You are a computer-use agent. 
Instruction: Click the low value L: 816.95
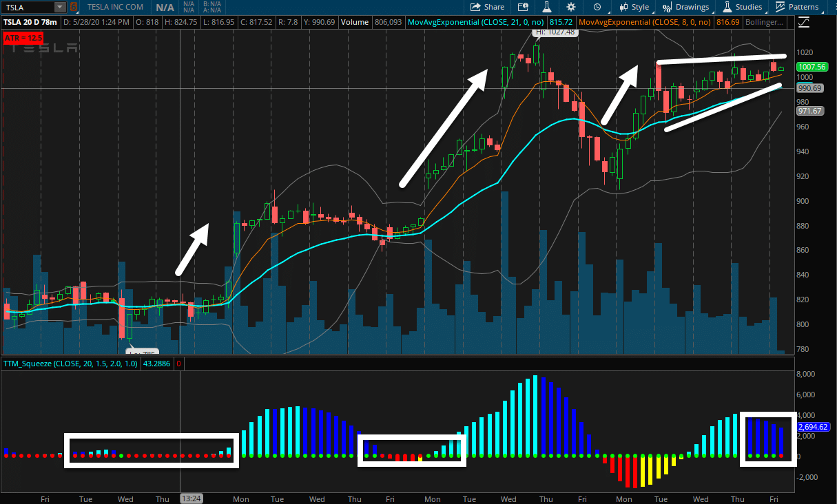(x=220, y=22)
